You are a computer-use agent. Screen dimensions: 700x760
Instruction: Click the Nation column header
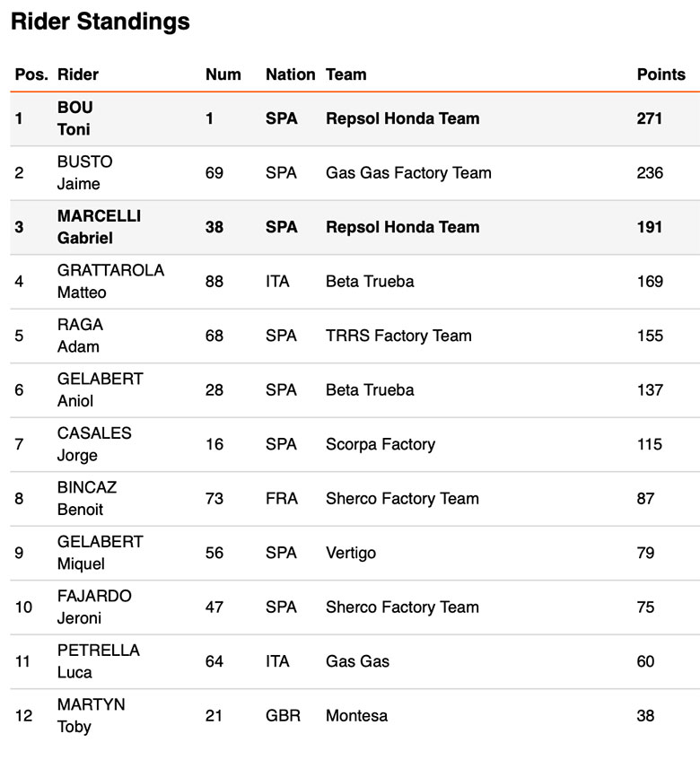click(290, 74)
